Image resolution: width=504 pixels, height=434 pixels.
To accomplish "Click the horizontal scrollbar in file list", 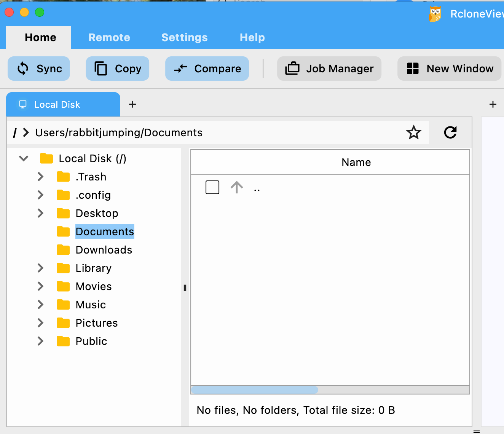I will click(x=254, y=390).
